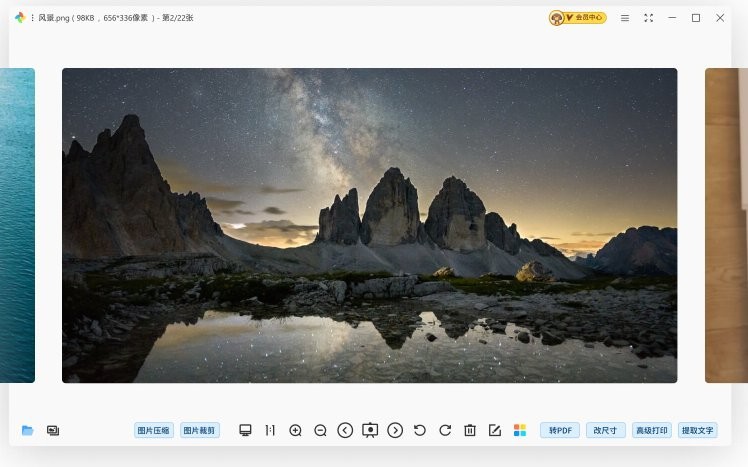Open folder icon in bottom-left corner
Viewport: 748px width, 467px height.
(x=27, y=430)
